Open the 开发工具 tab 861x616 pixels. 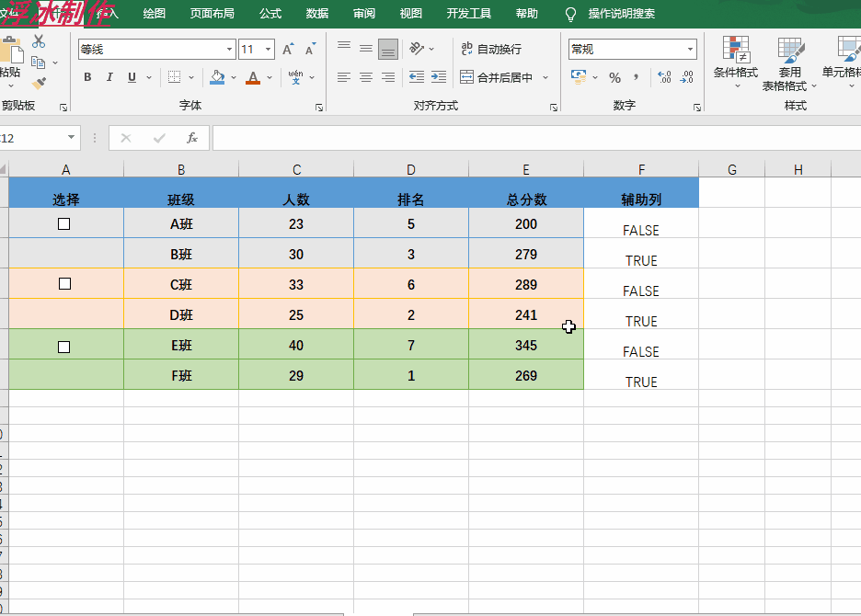[469, 13]
